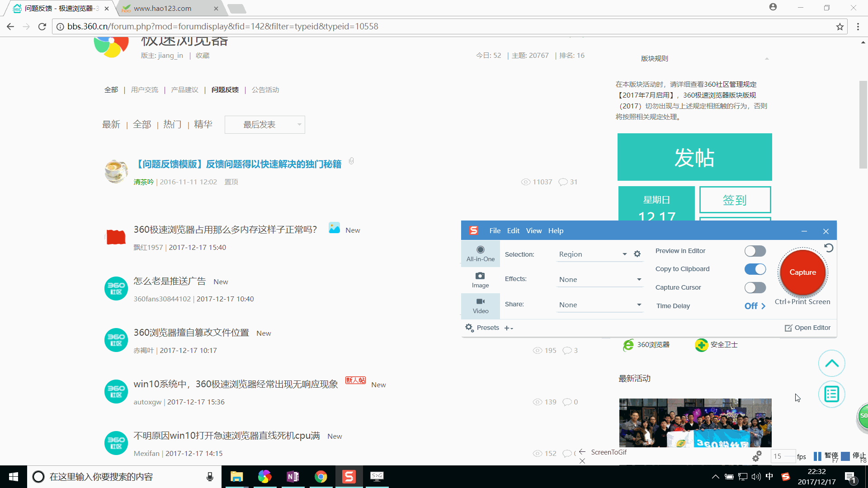Screen dimensions: 868x488
Task: Expand the Share dropdown in Snagit
Action: (639, 305)
